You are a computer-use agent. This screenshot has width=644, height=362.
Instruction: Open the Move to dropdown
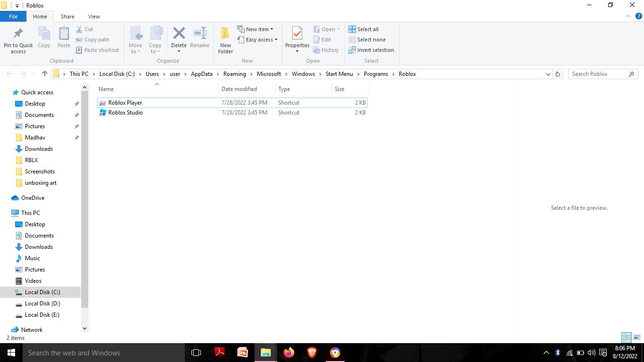[x=135, y=49]
